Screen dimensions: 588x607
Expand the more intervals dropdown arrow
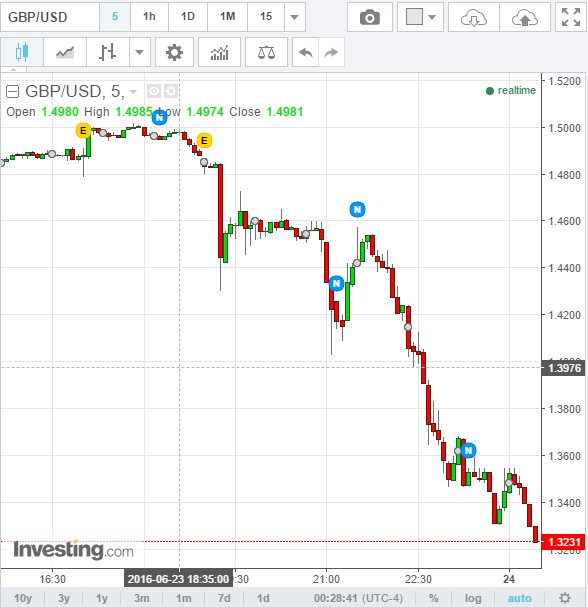point(295,17)
